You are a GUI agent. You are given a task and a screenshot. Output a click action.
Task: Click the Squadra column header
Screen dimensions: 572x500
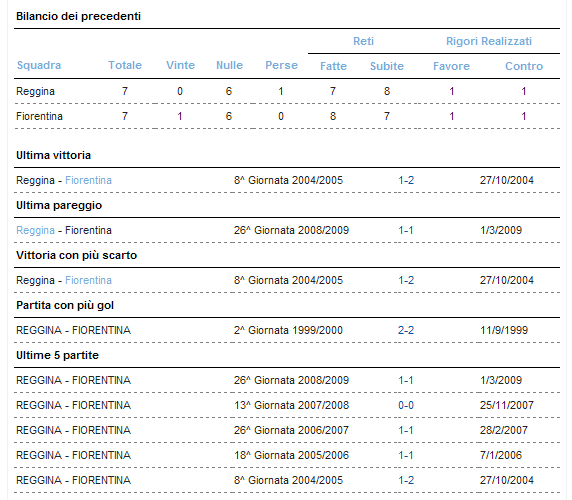[x=39, y=65]
